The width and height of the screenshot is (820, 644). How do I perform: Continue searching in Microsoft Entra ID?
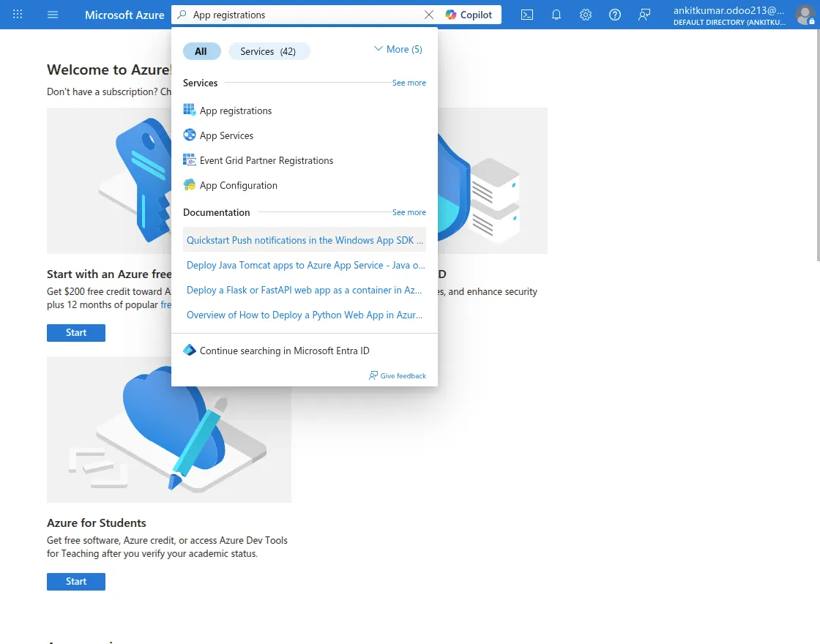pos(286,351)
